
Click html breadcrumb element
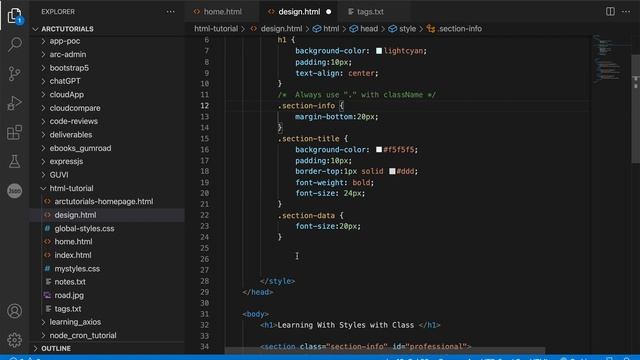click(x=331, y=29)
